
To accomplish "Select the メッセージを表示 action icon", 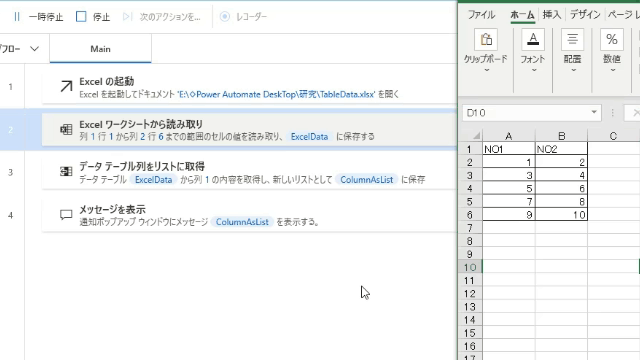I will coord(66,215).
